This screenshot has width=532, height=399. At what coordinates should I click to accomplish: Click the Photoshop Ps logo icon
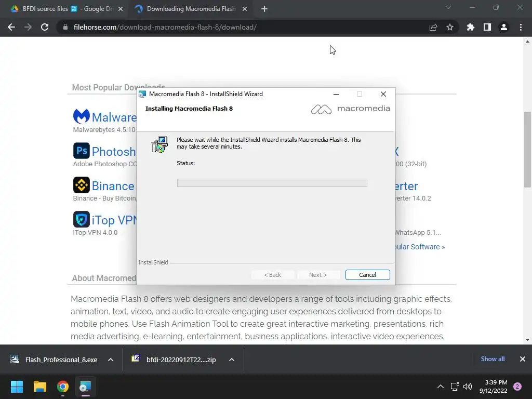(x=82, y=151)
